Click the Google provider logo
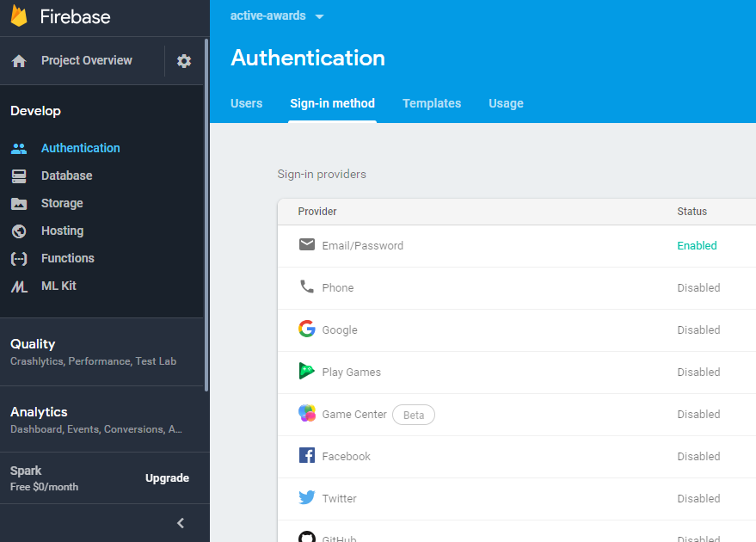 tap(307, 329)
